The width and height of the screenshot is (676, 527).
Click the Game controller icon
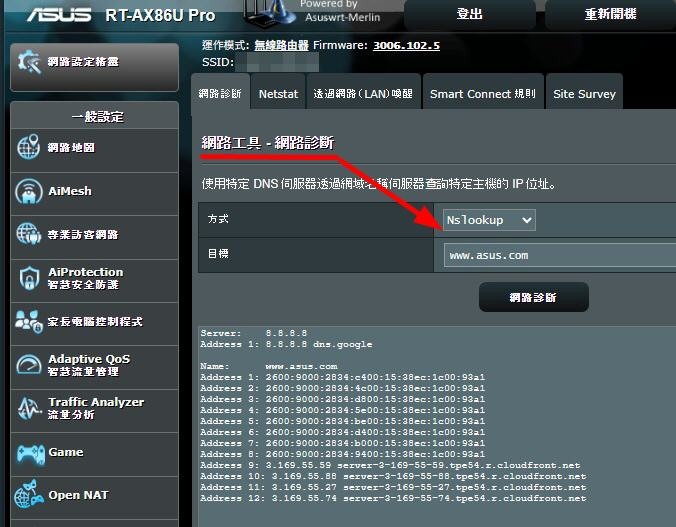click(30, 454)
